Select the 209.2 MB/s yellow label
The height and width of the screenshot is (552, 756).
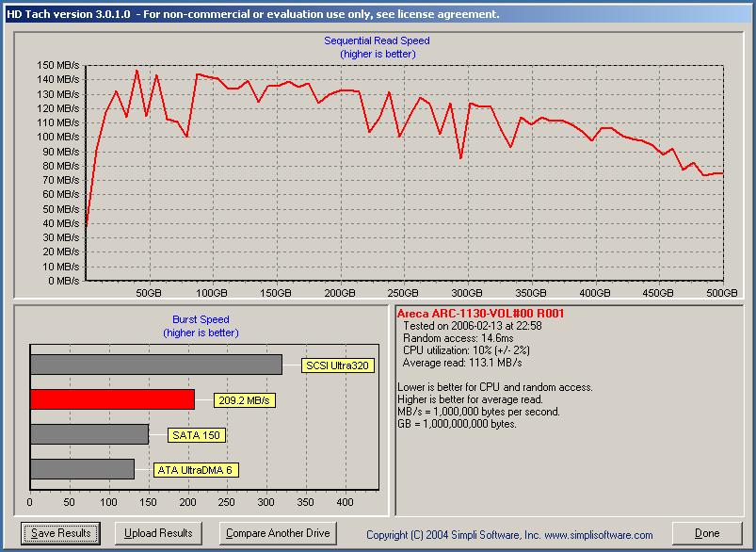tap(244, 400)
